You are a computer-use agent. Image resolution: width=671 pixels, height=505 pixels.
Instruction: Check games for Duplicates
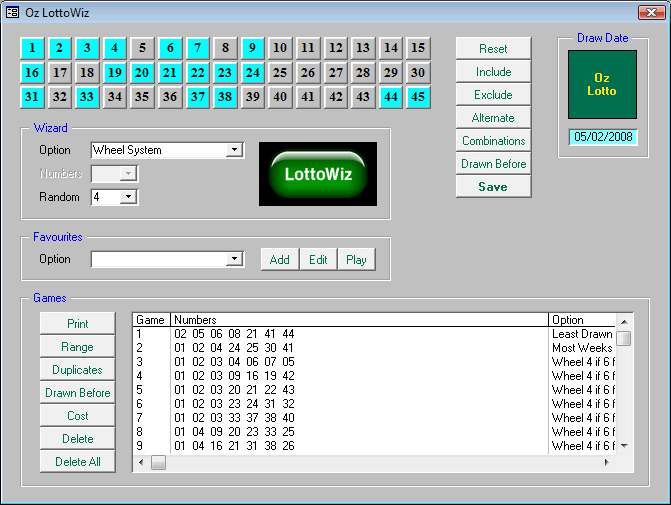coord(77,370)
